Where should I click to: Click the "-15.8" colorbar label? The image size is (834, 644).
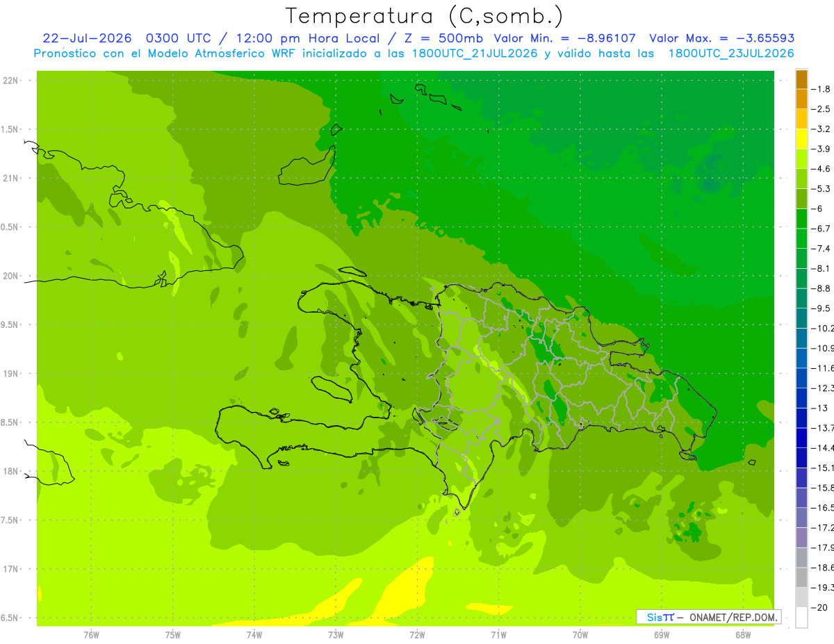tap(822, 488)
